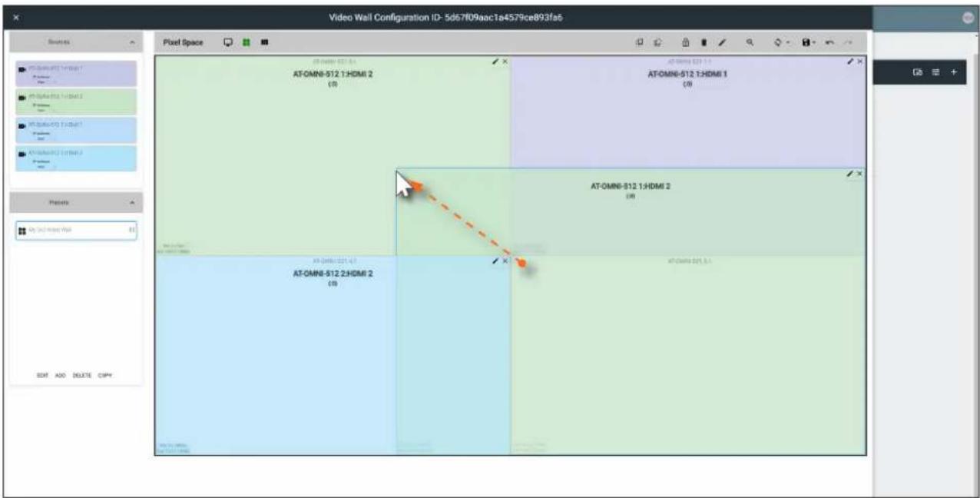Viewport: 980px width, 498px height.
Task: Select the darker blue third source entry
Action: [76, 130]
